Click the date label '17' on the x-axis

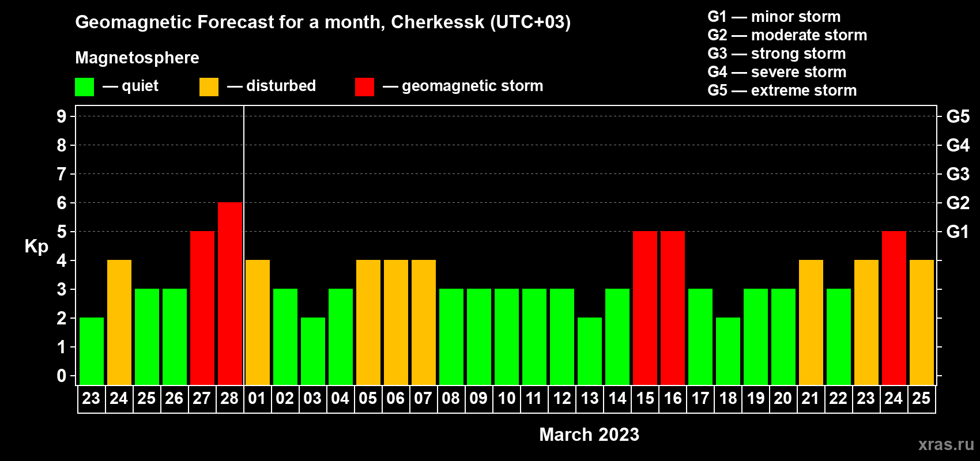(x=700, y=399)
